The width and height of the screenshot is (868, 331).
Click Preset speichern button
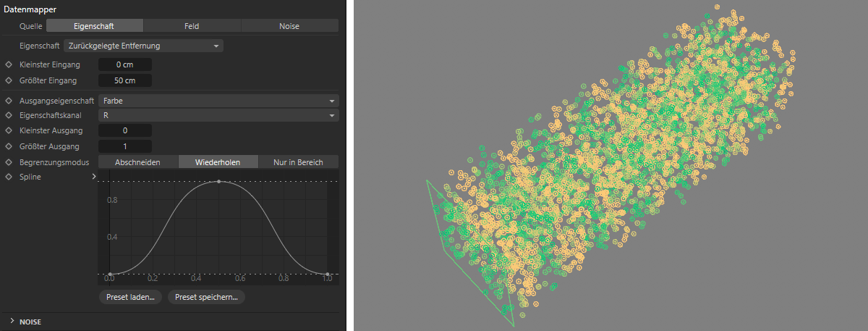[x=206, y=297]
